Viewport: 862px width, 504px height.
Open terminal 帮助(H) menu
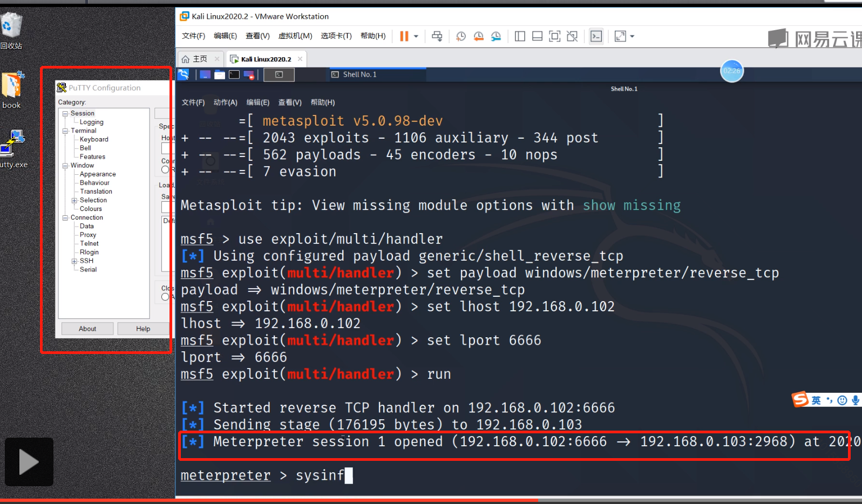(x=323, y=103)
